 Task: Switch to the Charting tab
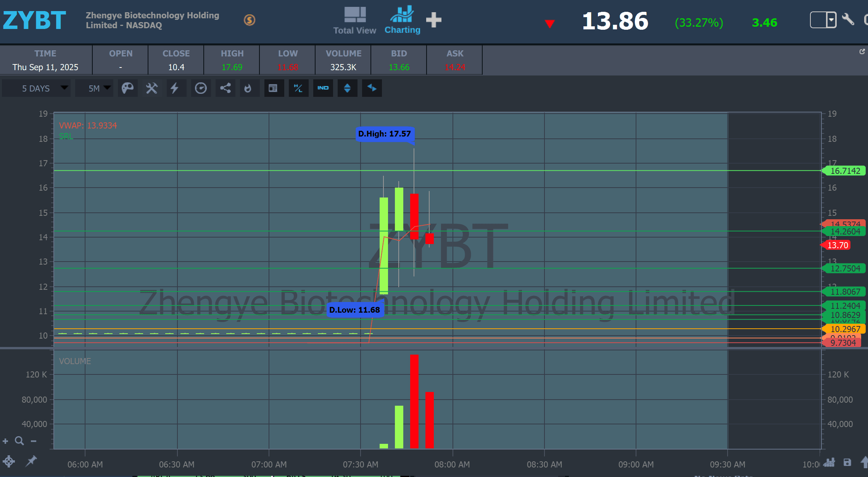[x=402, y=21]
